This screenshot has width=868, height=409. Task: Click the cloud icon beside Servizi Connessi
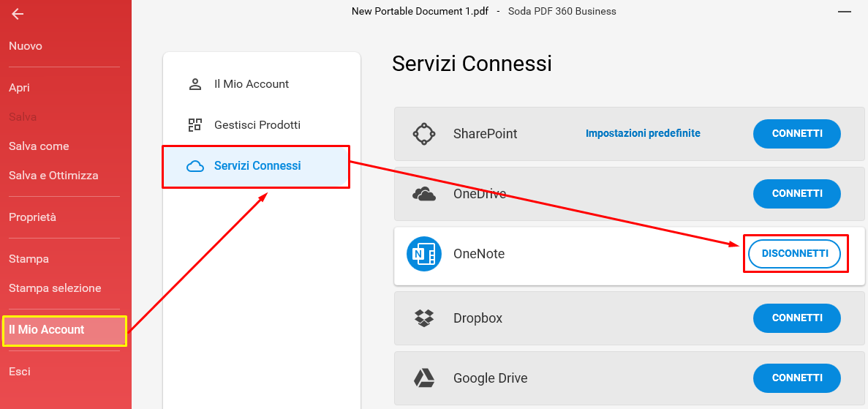(x=195, y=165)
